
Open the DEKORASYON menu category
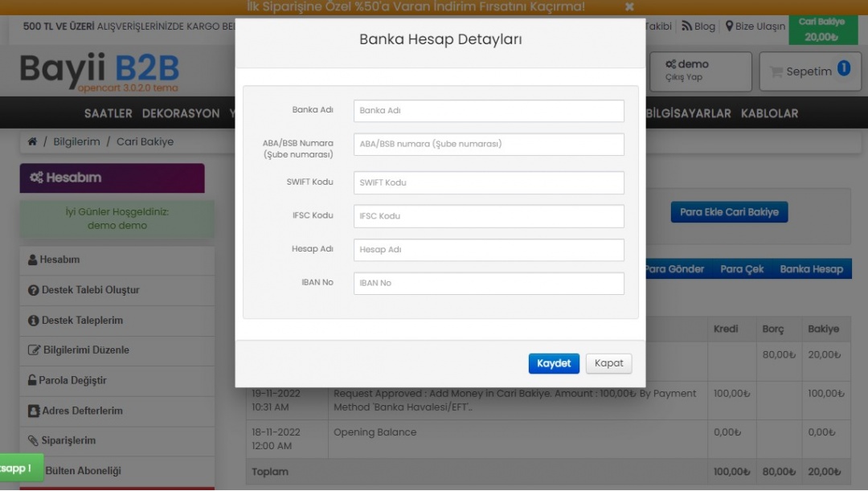pos(186,113)
